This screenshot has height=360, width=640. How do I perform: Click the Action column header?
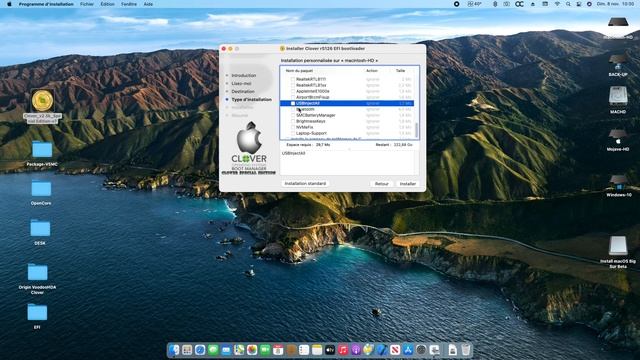372,71
